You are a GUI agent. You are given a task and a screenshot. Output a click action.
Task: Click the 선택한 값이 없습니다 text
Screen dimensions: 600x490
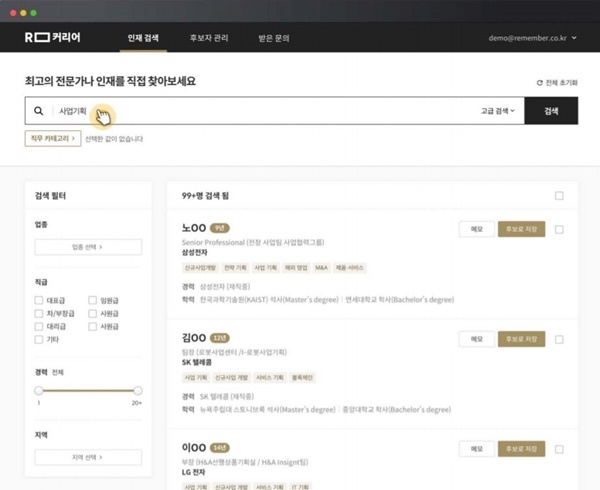(114, 139)
